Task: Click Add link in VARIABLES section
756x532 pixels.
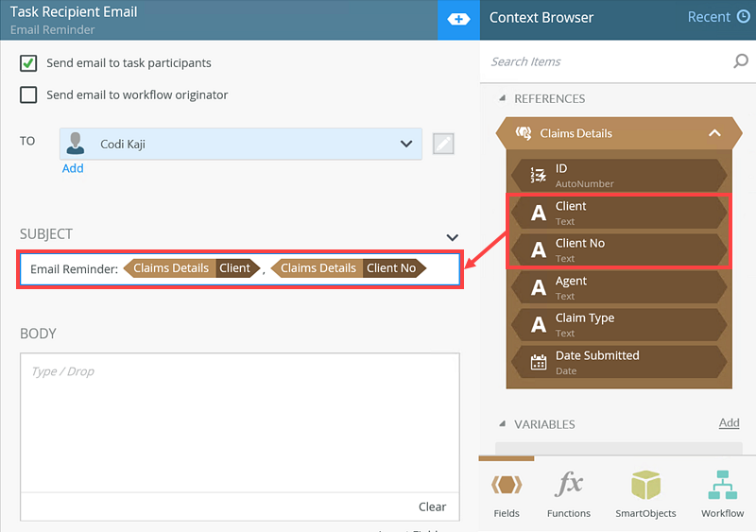Action: coord(729,423)
